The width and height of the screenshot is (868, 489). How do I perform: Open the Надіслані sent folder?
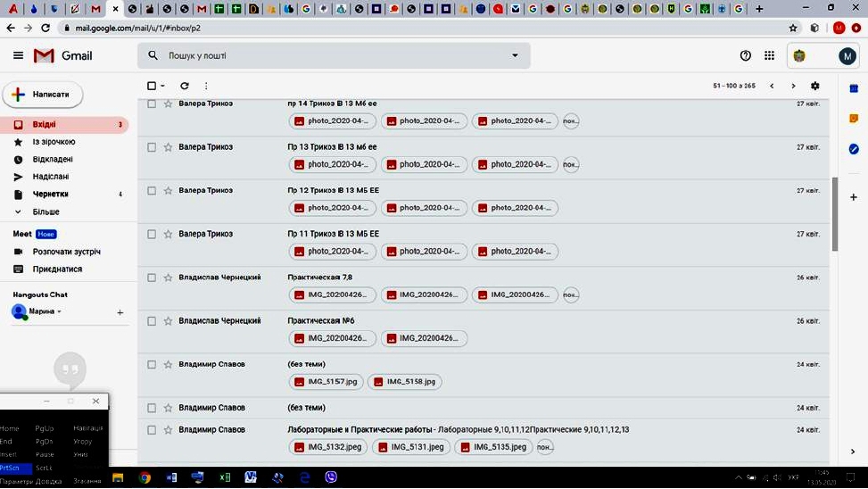coord(50,177)
